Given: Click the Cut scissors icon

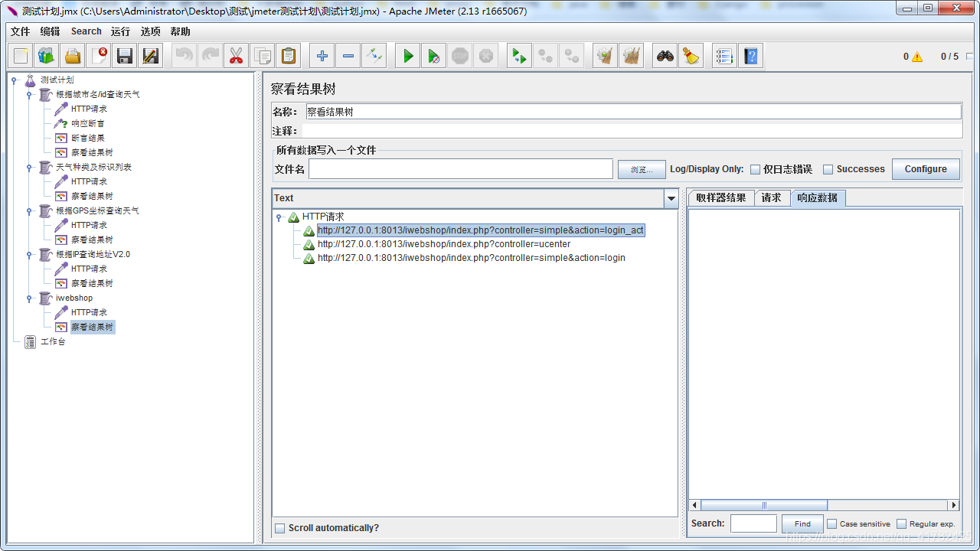Looking at the screenshot, I should [x=236, y=56].
